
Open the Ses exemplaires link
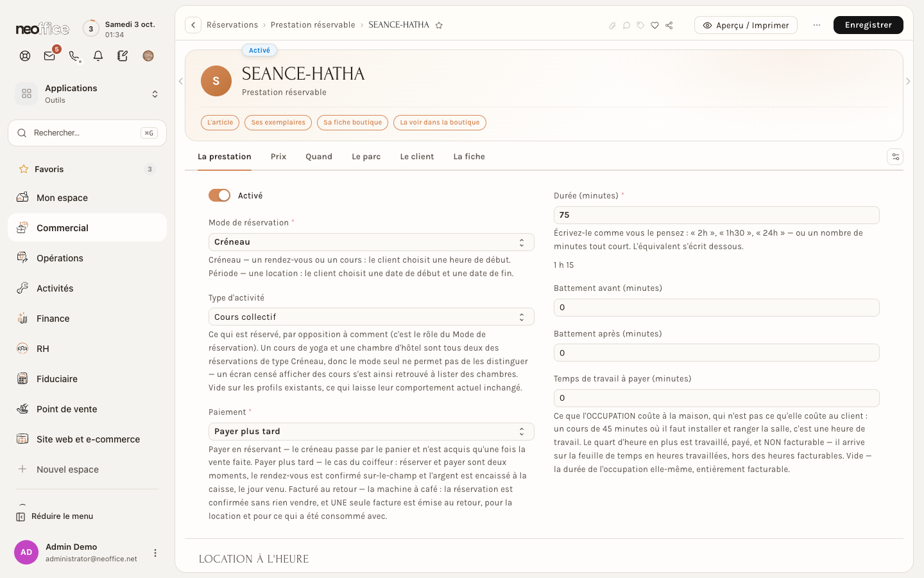(x=278, y=123)
